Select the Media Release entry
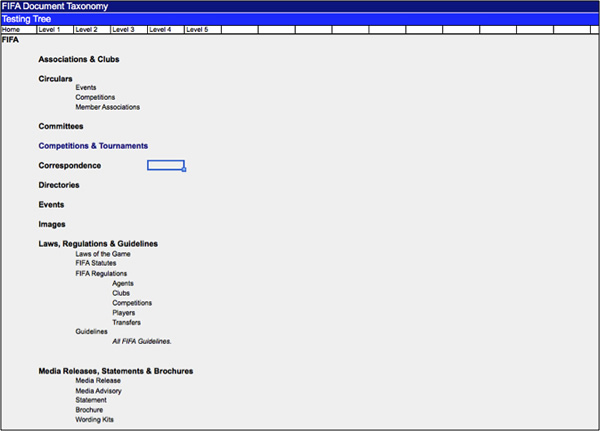The width and height of the screenshot is (600, 431). click(98, 380)
